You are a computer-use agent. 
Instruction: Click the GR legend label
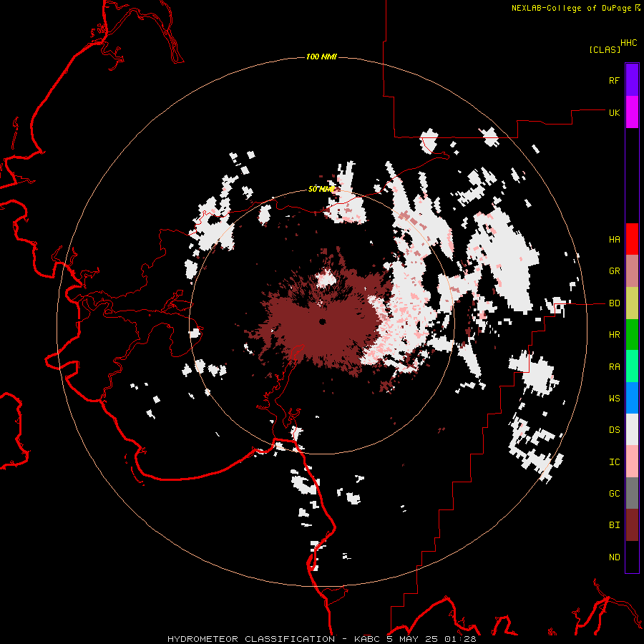click(x=614, y=271)
